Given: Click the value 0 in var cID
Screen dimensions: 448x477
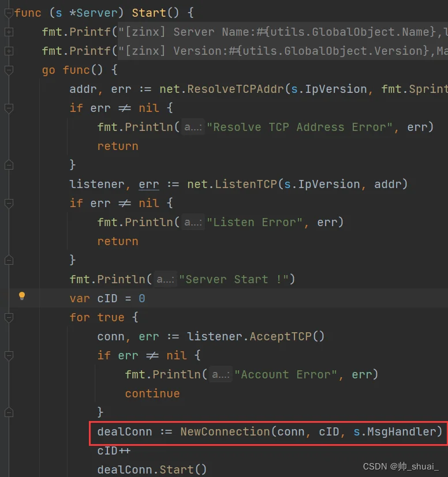Looking at the screenshot, I should pyautogui.click(x=142, y=298).
